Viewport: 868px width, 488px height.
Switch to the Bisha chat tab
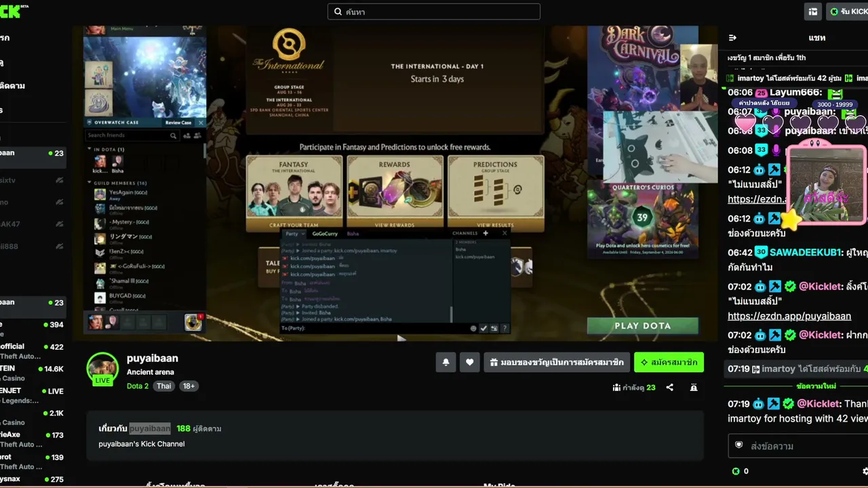tap(353, 234)
